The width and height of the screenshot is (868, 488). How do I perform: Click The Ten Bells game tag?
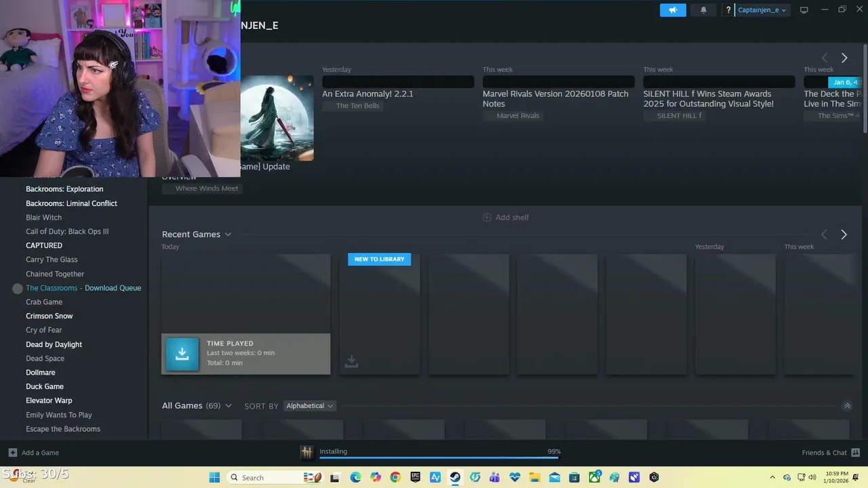click(x=353, y=106)
